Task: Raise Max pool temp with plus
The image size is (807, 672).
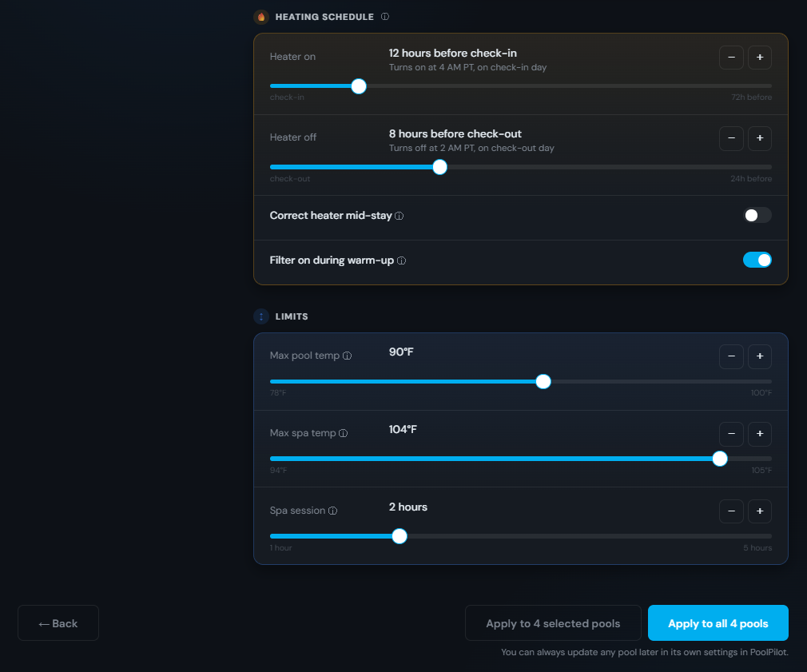Action: click(760, 356)
